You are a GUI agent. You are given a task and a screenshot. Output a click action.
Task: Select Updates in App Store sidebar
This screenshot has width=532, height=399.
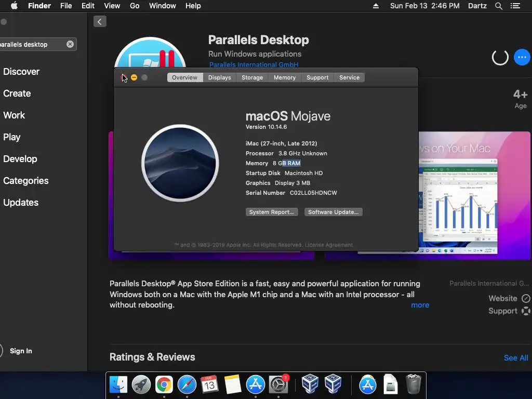coord(21,202)
